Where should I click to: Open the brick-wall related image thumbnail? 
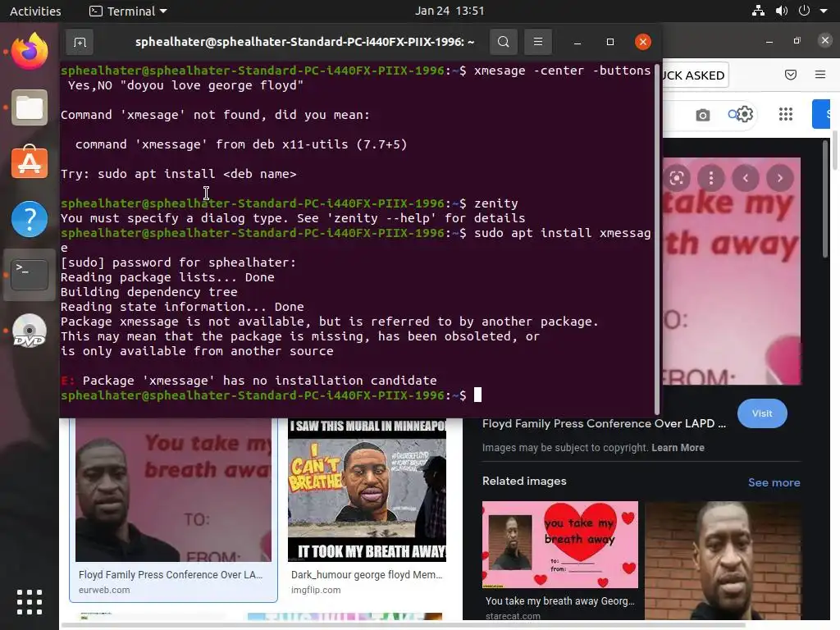[x=724, y=560]
